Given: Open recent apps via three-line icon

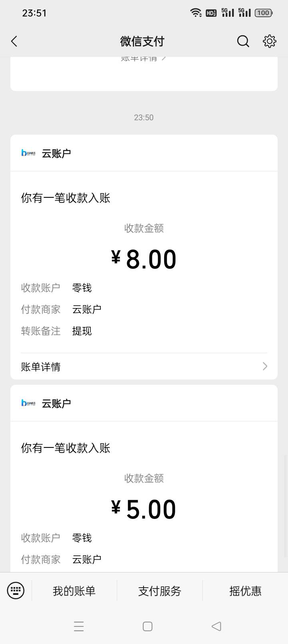Looking at the screenshot, I should tap(79, 626).
